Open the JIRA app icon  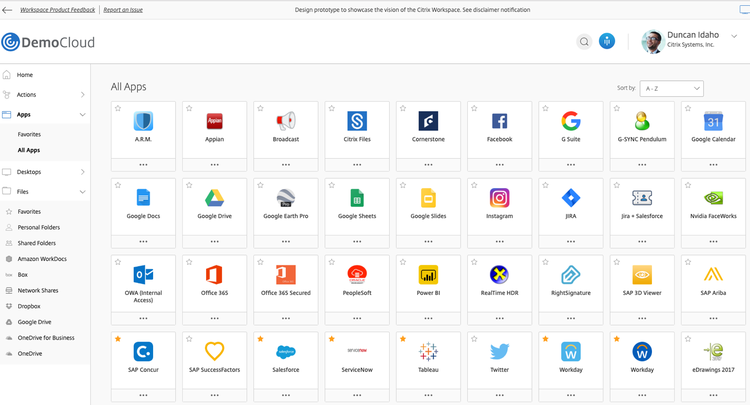[x=571, y=197]
